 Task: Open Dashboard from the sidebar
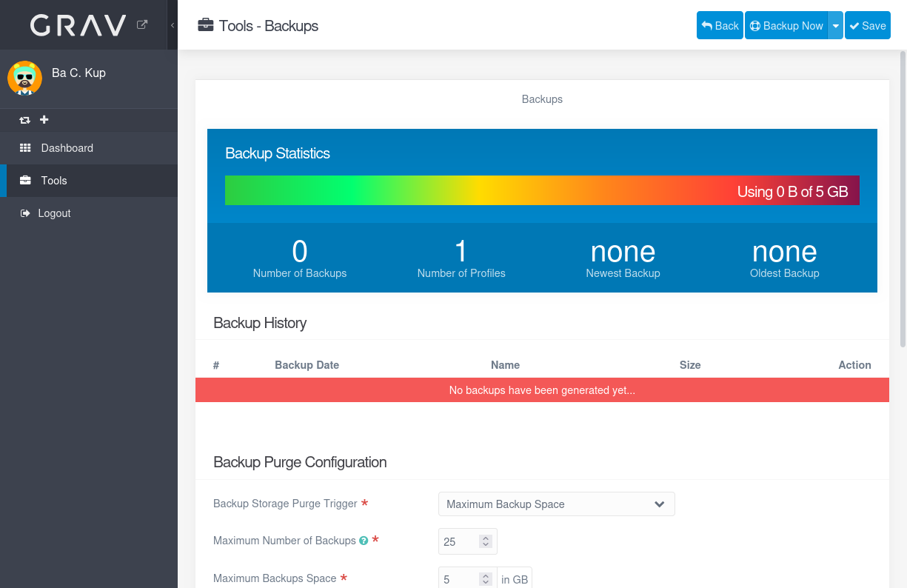(67, 148)
